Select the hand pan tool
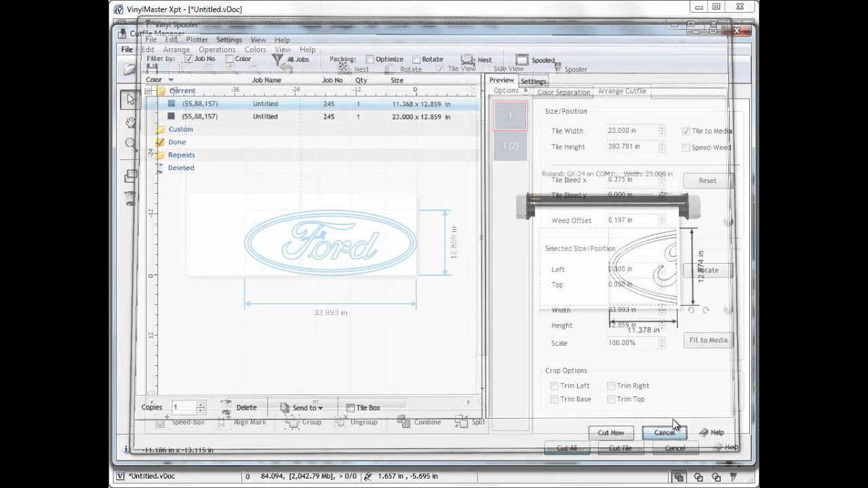The image size is (868, 488). coord(130,122)
